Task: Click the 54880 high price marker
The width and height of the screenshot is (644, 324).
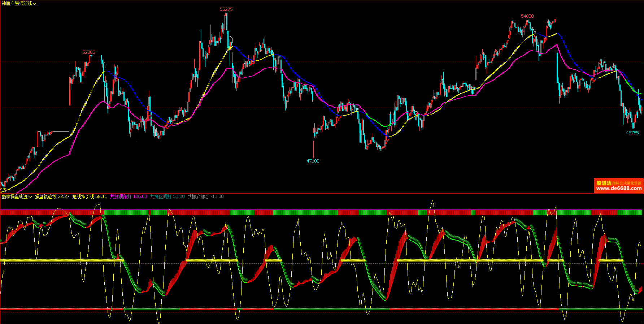Action: pos(527,16)
